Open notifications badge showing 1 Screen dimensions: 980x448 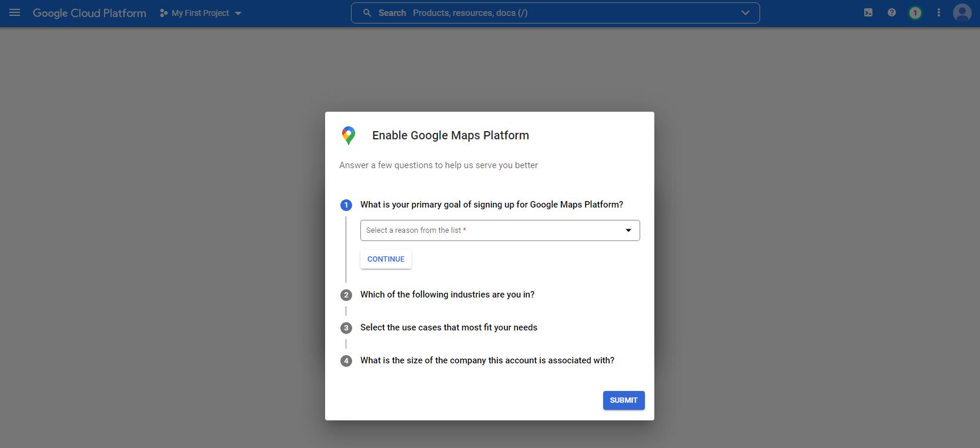(915, 13)
